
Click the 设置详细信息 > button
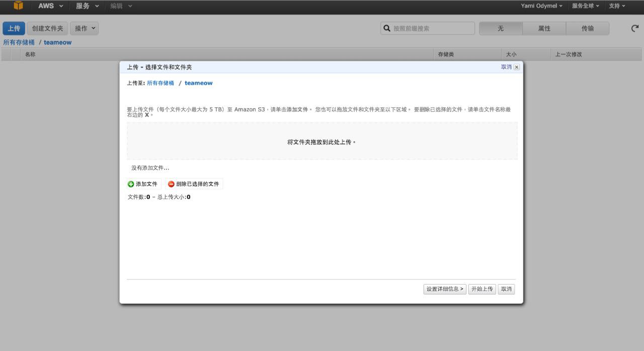click(445, 289)
